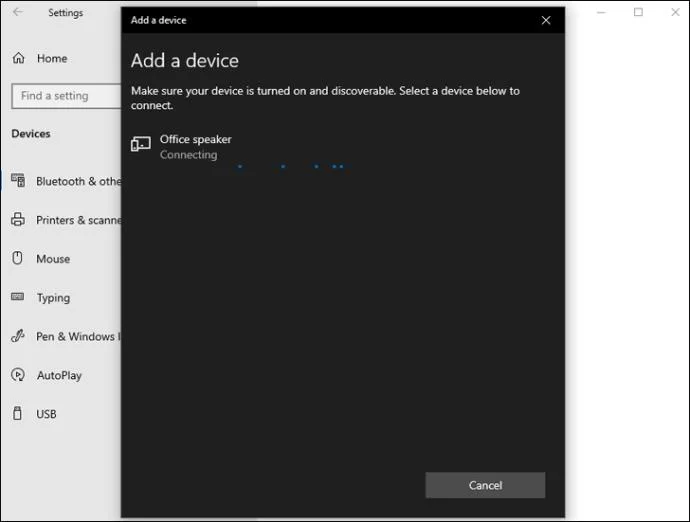Screen dimensions: 690x522
Task: Click the Home house icon
Action: (x=18, y=58)
